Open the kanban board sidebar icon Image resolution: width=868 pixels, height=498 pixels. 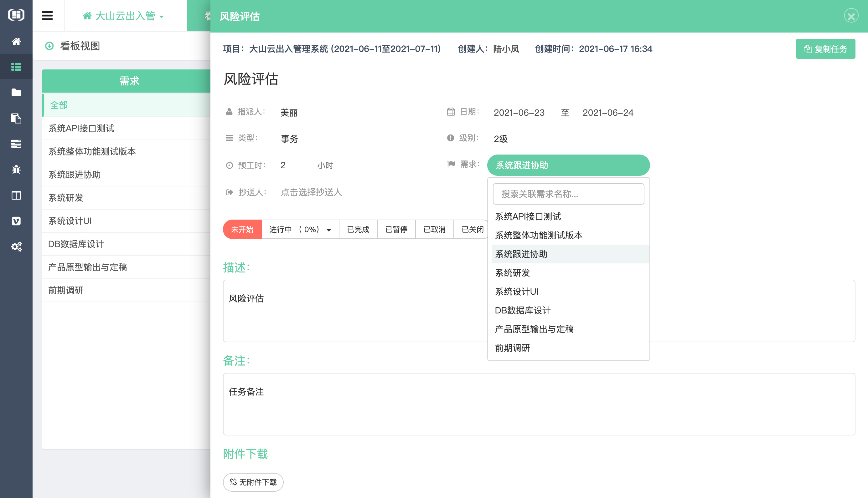tap(16, 195)
